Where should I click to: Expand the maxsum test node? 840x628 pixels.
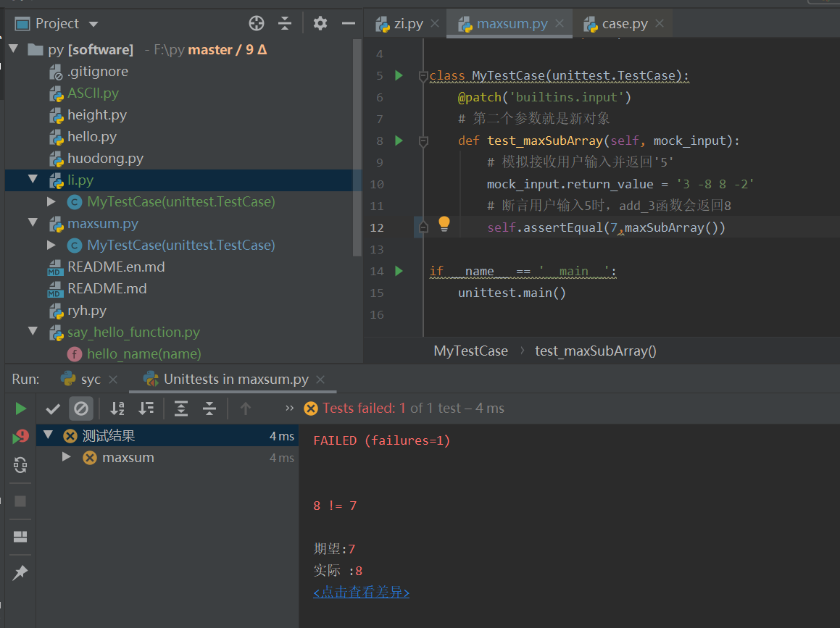67,456
